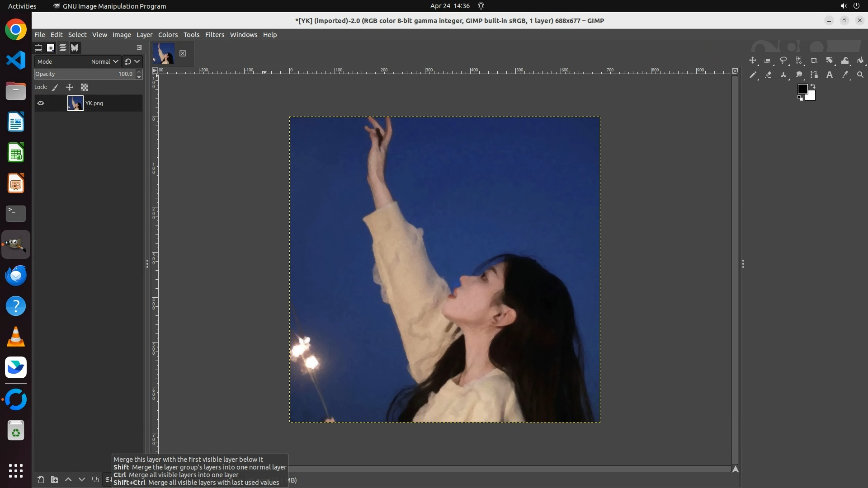This screenshot has width=868, height=488.
Task: Hide the YK.png layer with eye icon
Action: pyautogui.click(x=41, y=103)
